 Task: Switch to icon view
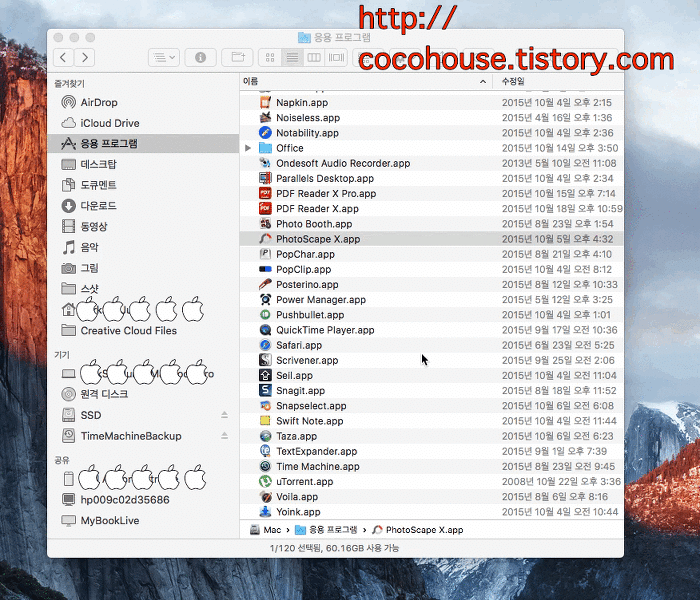click(270, 57)
